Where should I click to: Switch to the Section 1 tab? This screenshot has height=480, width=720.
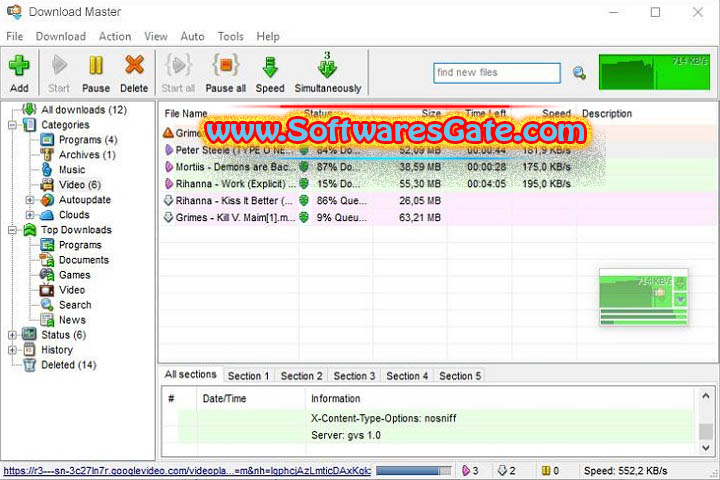click(x=248, y=376)
